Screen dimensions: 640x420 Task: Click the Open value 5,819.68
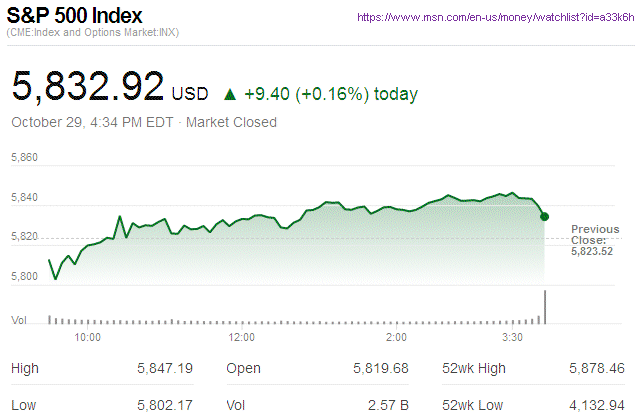click(381, 369)
